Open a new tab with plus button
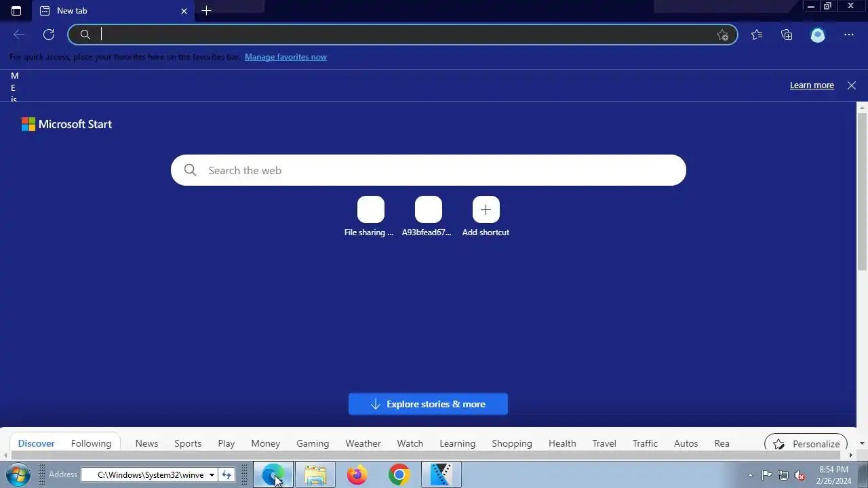 [206, 11]
